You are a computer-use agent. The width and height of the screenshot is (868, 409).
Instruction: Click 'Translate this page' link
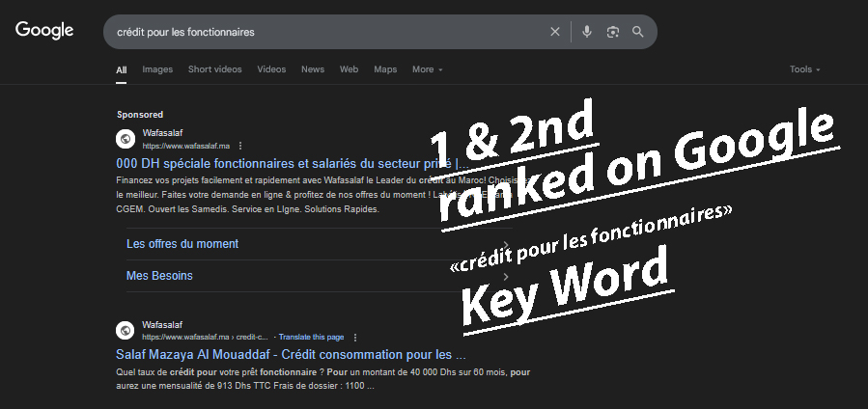pyautogui.click(x=311, y=338)
